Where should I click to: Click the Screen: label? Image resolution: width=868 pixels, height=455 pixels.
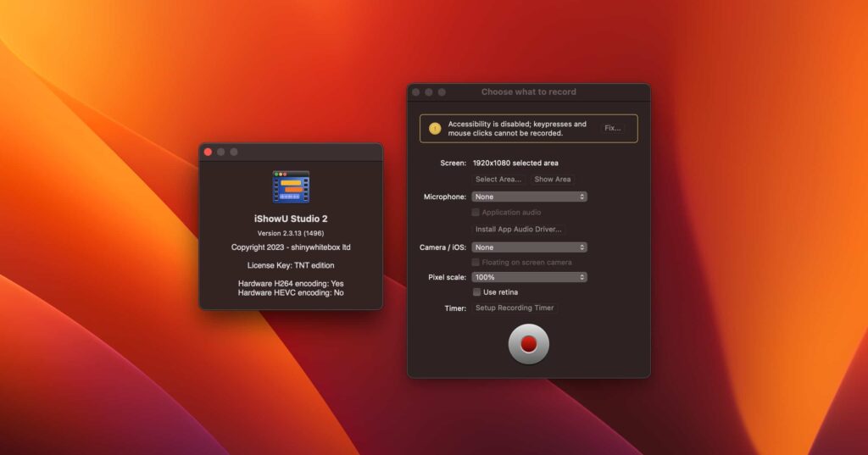[453, 163]
